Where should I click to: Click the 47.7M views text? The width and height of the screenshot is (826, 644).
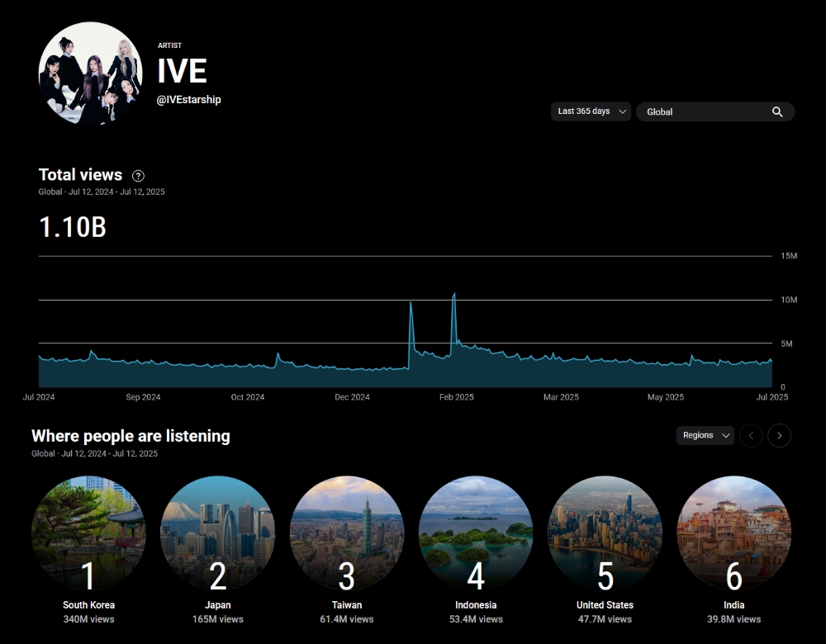[605, 619]
